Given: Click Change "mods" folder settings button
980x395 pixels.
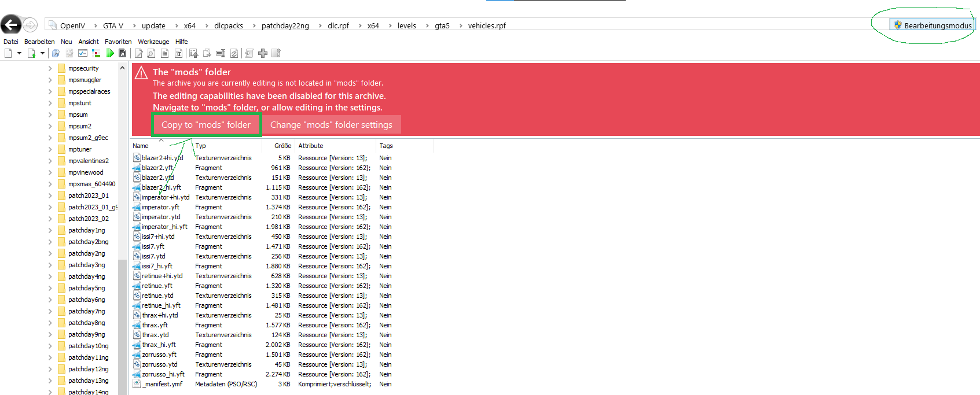Looking at the screenshot, I should click(331, 125).
